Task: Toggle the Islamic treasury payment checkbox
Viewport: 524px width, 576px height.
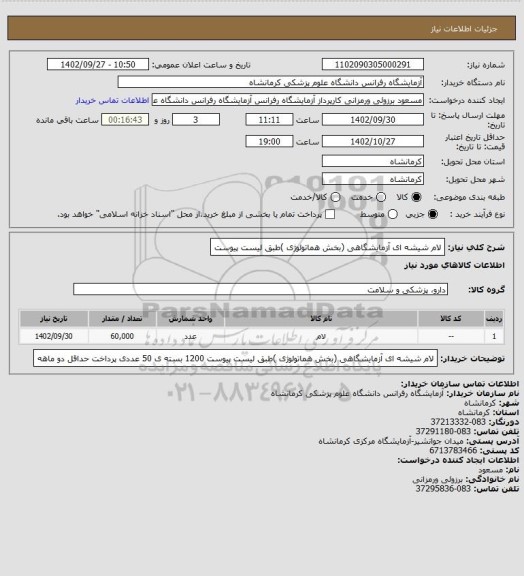Action: 330,214
